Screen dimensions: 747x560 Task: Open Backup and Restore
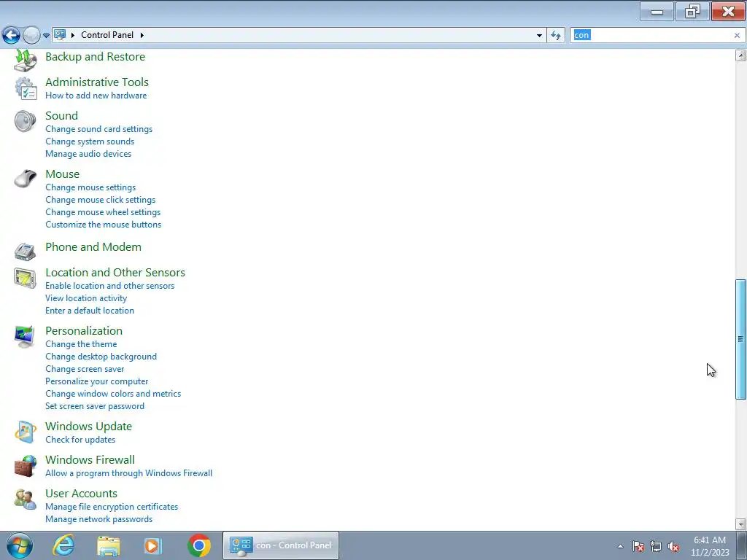click(96, 57)
